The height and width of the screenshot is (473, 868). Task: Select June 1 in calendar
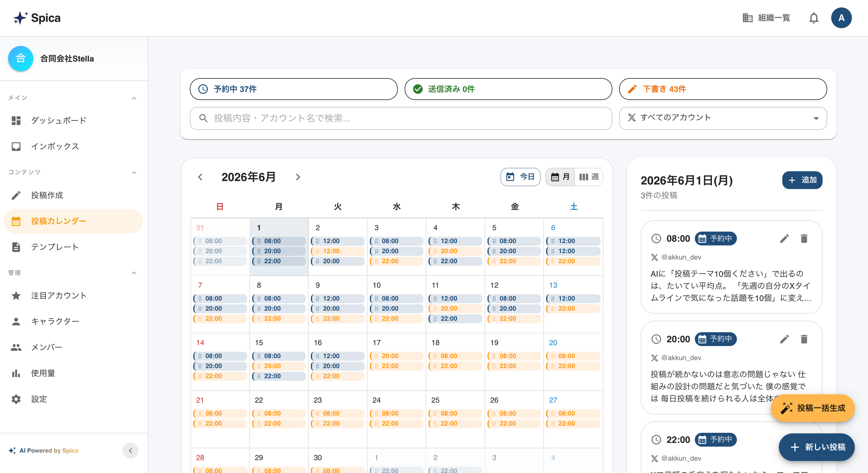(279, 247)
